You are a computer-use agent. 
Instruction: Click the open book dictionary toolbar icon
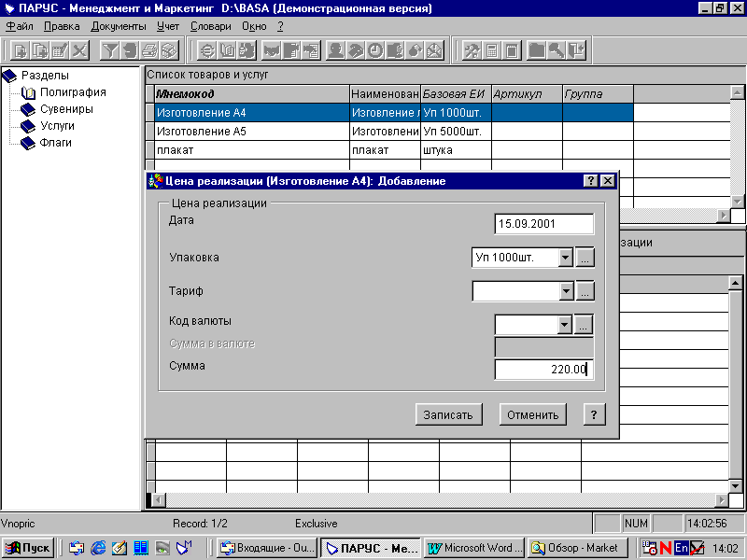(227, 50)
